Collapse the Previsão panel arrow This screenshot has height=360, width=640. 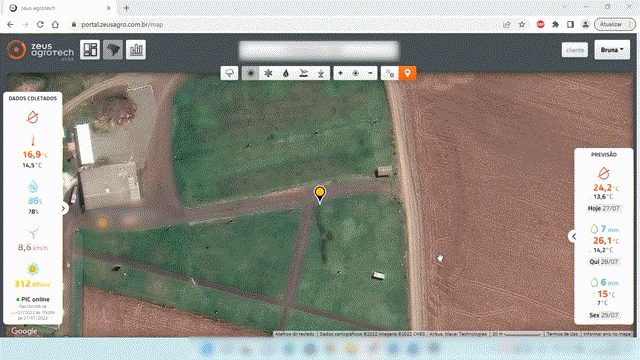pyautogui.click(x=574, y=236)
